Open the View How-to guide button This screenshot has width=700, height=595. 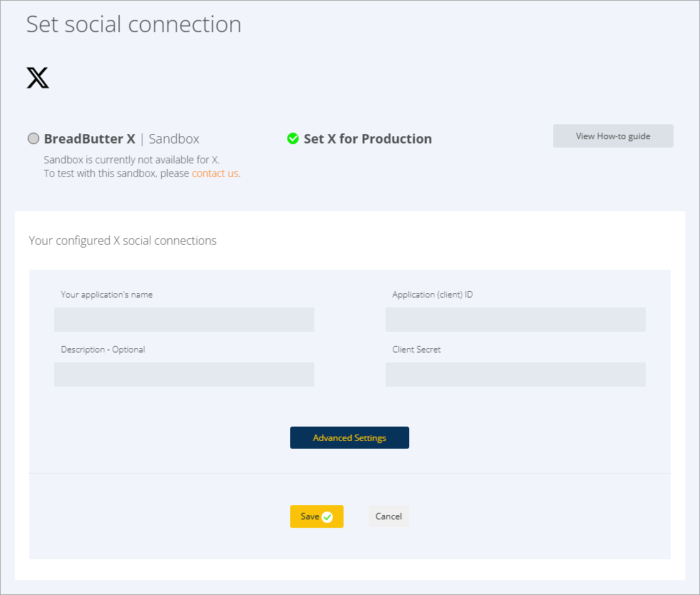click(612, 136)
